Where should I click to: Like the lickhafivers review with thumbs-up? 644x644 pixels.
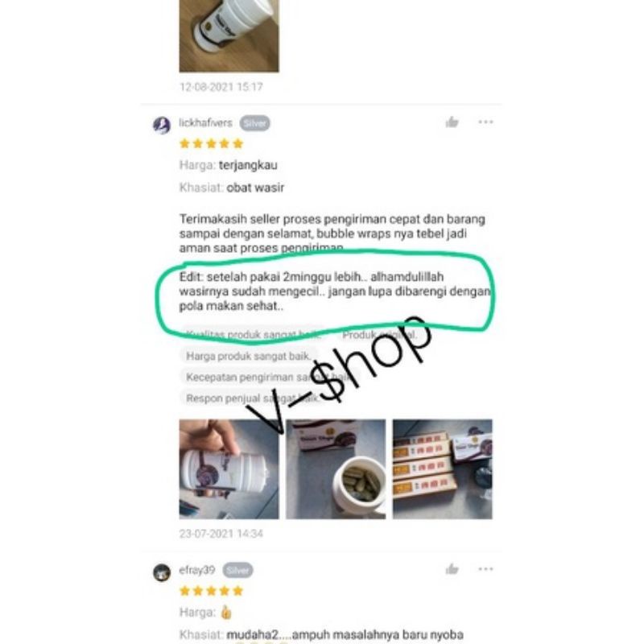(x=452, y=122)
